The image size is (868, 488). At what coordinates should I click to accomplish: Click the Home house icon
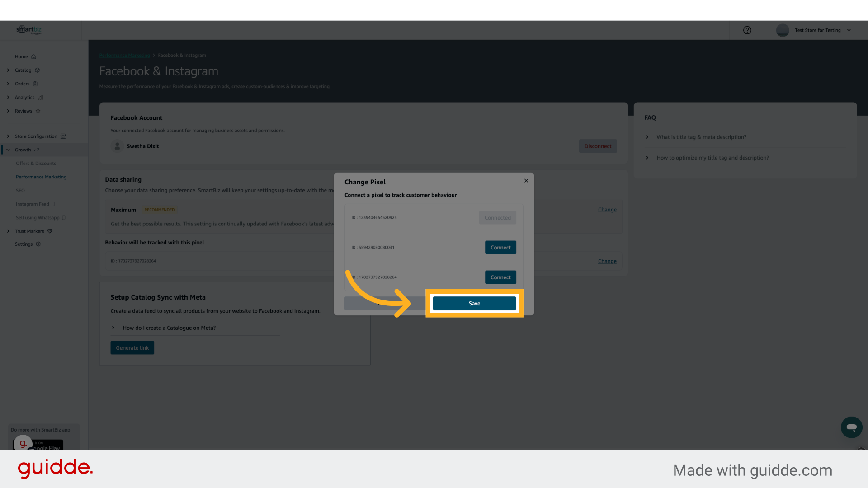(x=33, y=57)
